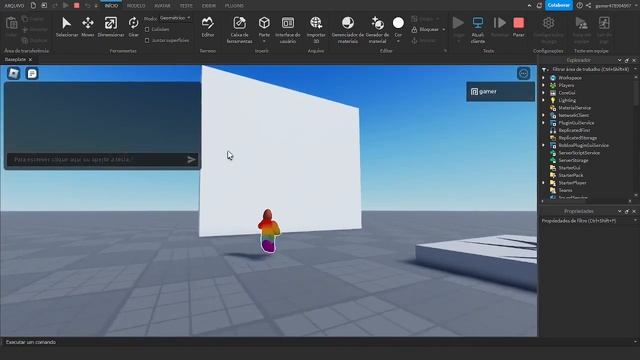Screen dimensions: 640x360
Task: Click the Explorador filter funnel icon
Action: (x=544, y=70)
